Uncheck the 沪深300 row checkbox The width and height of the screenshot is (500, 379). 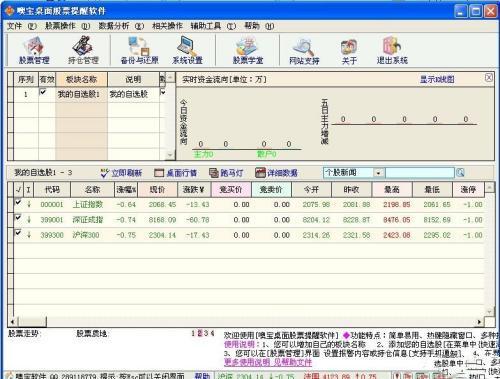[18, 233]
